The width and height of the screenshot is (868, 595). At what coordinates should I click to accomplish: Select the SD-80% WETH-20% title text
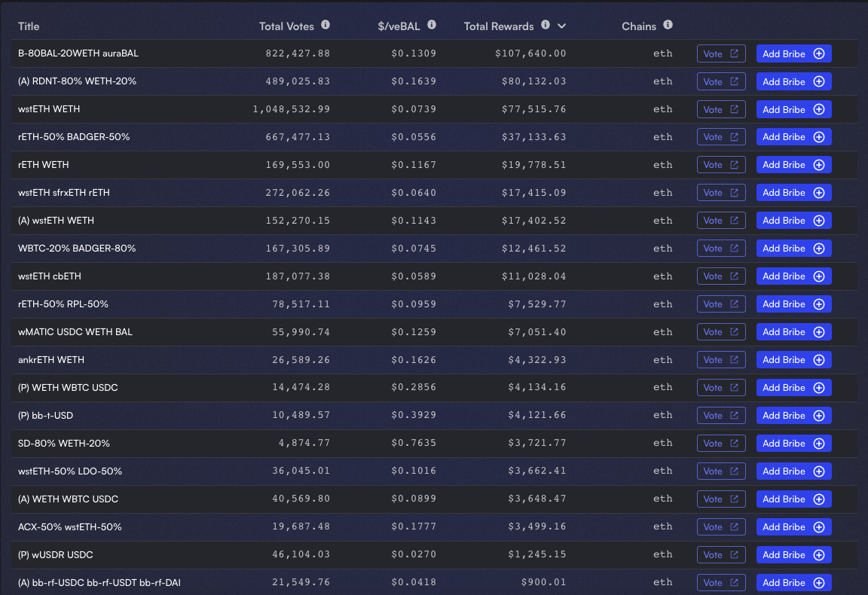tap(63, 444)
